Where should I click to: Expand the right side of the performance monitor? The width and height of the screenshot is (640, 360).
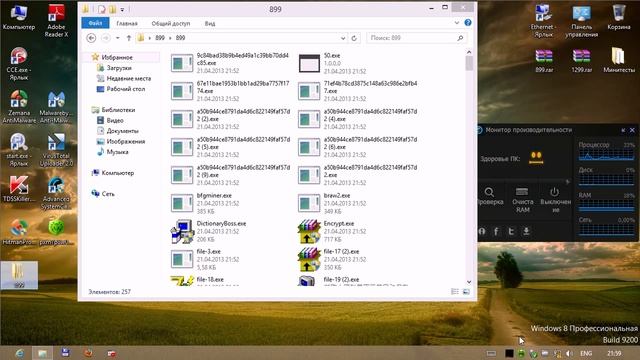pos(567,182)
